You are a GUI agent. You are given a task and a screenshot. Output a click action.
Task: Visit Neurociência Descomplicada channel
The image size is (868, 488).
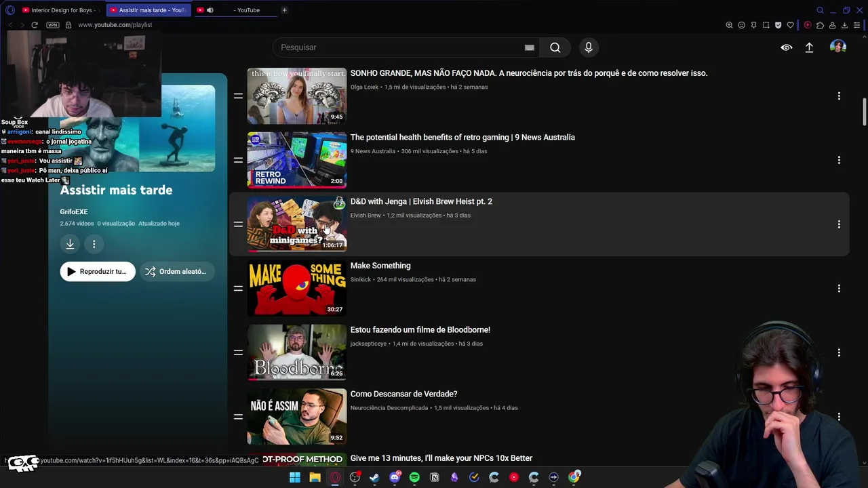tap(389, 408)
